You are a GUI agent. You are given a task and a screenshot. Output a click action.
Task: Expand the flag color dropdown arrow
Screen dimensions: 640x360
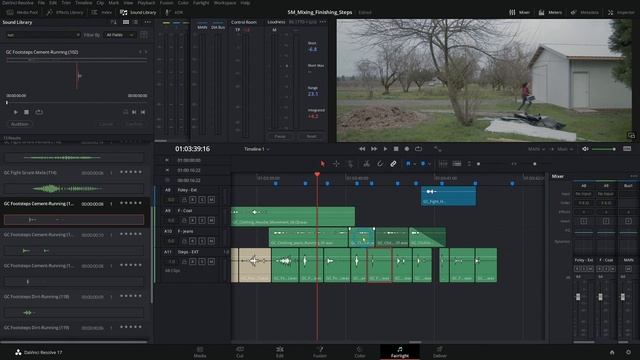[414, 164]
